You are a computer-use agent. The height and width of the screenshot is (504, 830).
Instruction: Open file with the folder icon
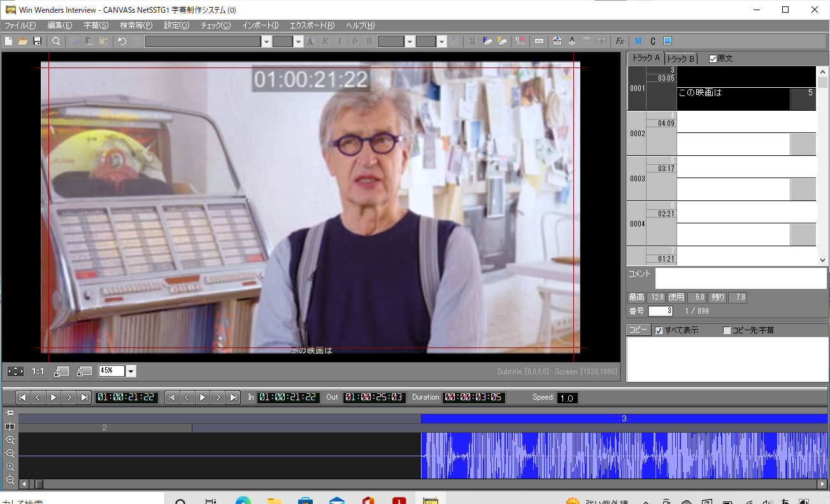[23, 41]
